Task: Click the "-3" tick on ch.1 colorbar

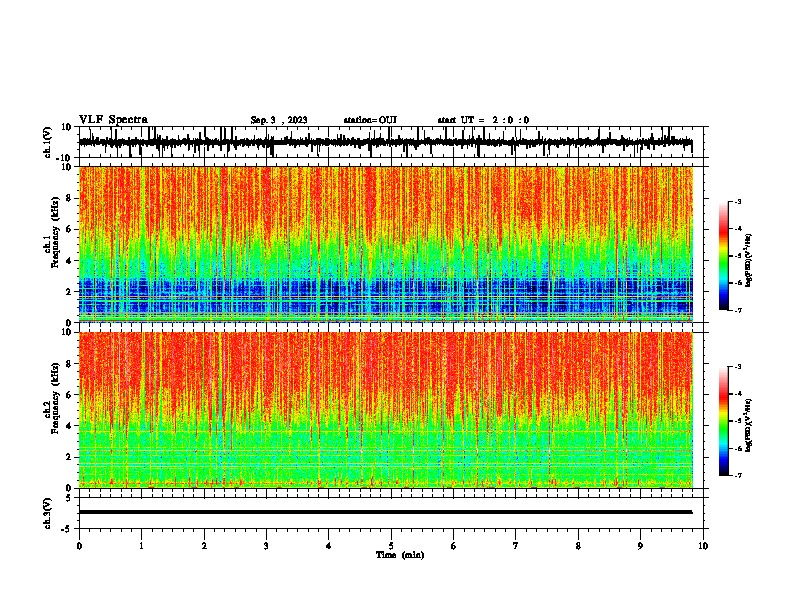Action: pyautogui.click(x=737, y=201)
